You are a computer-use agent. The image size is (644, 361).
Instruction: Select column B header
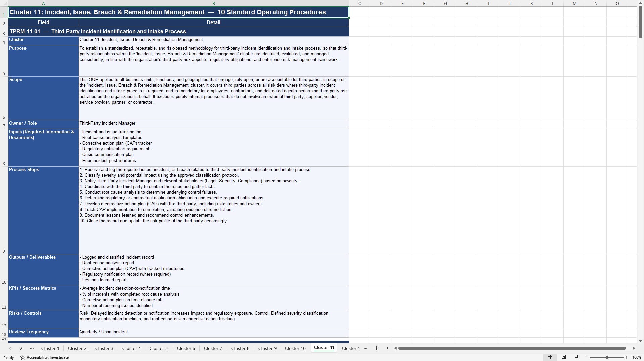click(x=214, y=3)
